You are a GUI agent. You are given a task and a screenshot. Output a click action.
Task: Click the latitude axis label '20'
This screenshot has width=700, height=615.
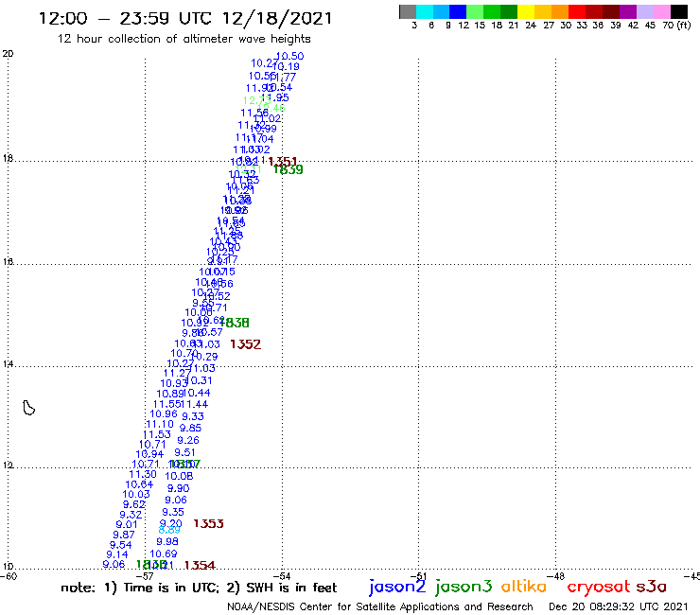[x=8, y=54]
